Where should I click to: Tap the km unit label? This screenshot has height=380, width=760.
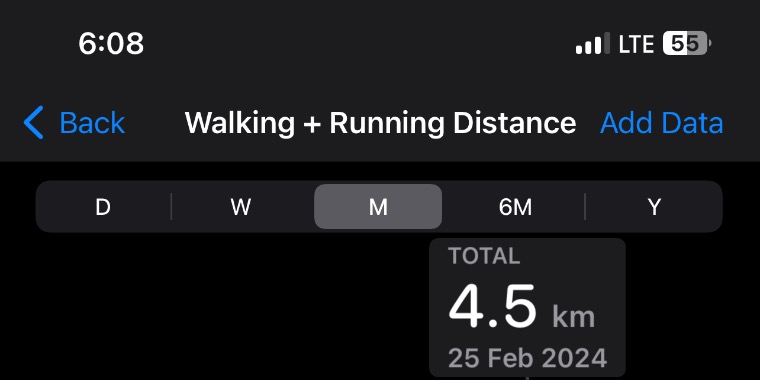[573, 317]
